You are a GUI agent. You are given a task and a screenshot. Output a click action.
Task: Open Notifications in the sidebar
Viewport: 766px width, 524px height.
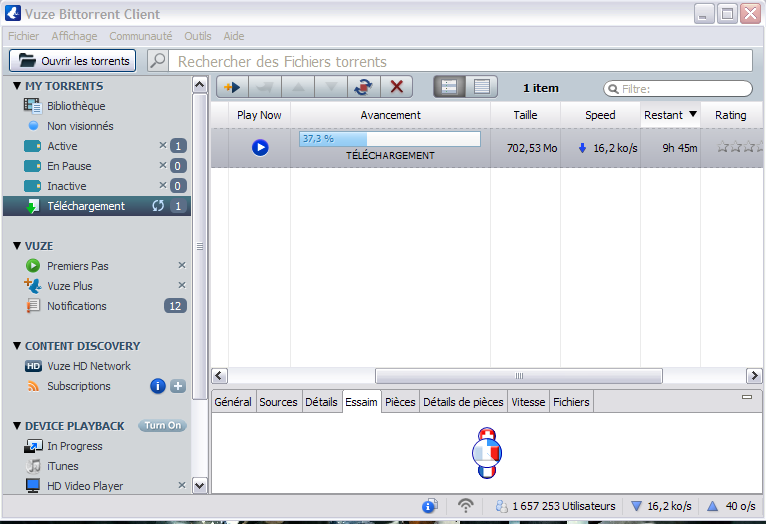(77, 306)
